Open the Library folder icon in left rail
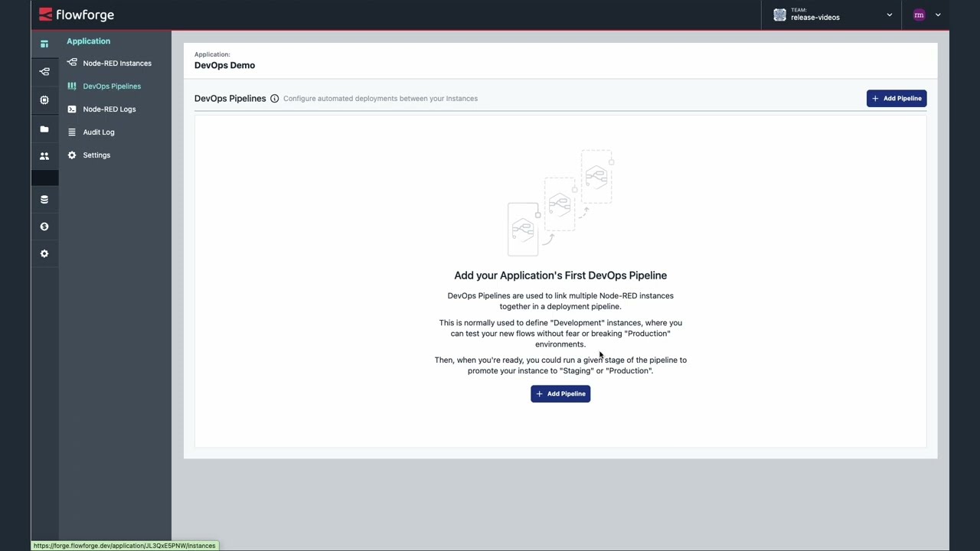Screen dimensions: 980x551 click(x=44, y=129)
